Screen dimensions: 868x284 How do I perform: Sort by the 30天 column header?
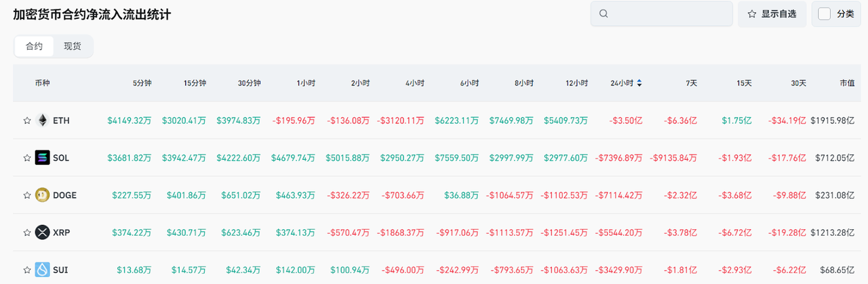coord(798,83)
